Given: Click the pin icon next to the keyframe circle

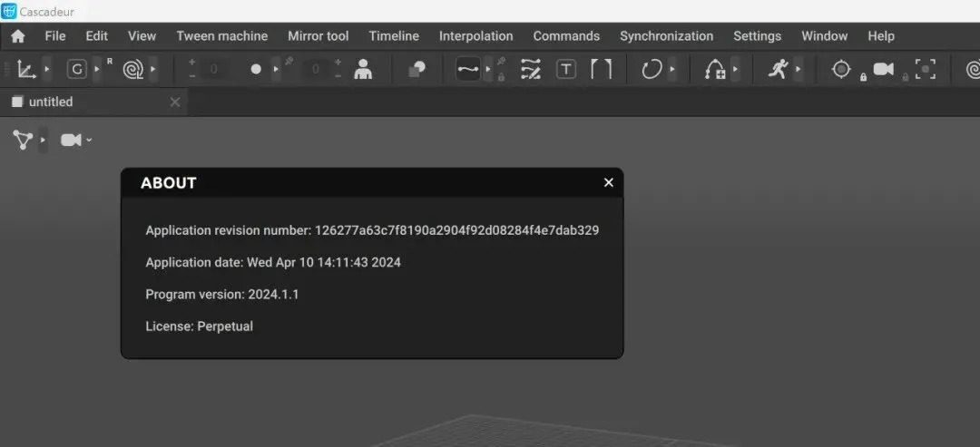Looking at the screenshot, I should tap(289, 62).
